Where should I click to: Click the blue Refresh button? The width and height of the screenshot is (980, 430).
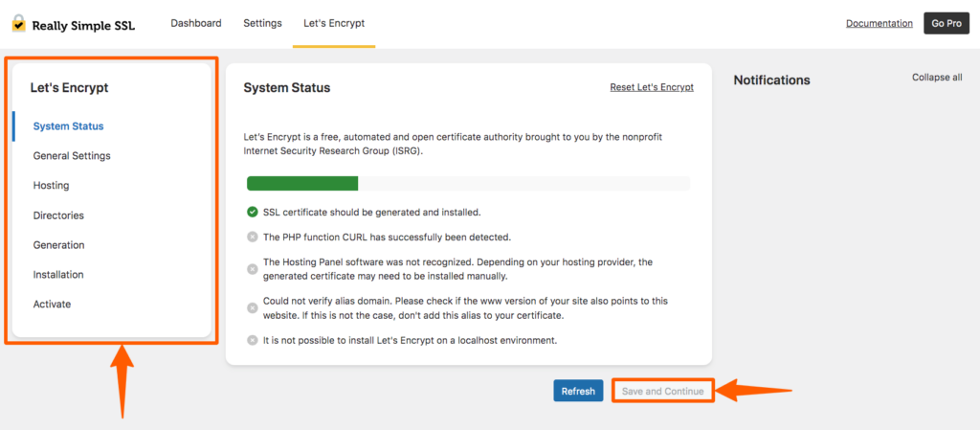click(x=578, y=392)
